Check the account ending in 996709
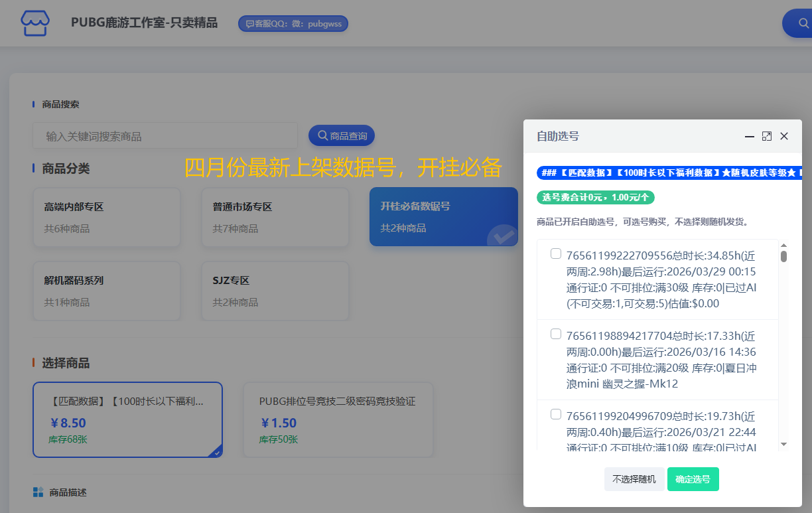Screen dimensions: 812x513 pos(556,414)
